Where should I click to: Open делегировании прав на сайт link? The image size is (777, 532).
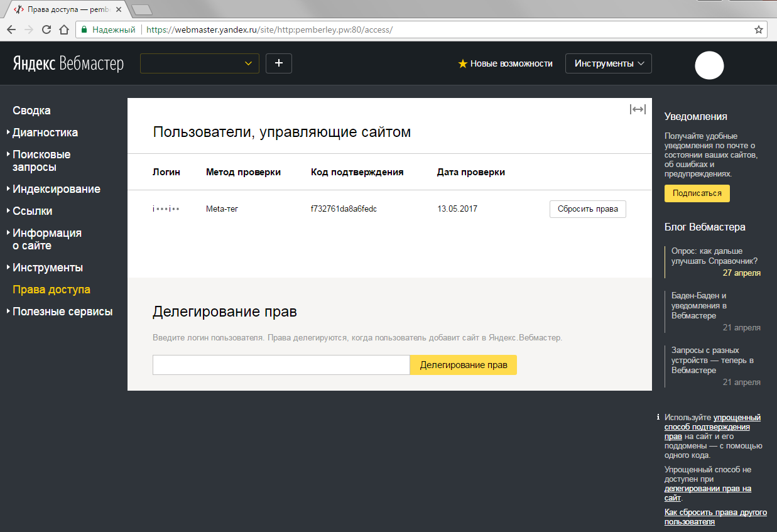click(x=708, y=493)
